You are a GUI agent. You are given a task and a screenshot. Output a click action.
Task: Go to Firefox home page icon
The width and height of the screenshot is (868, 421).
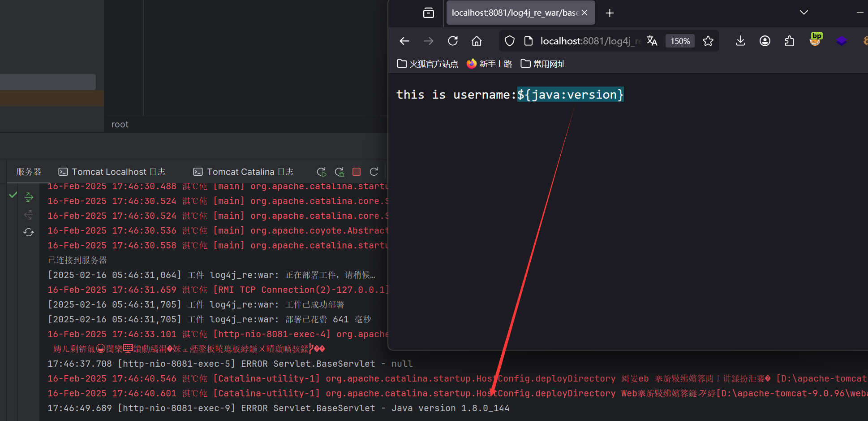477,41
